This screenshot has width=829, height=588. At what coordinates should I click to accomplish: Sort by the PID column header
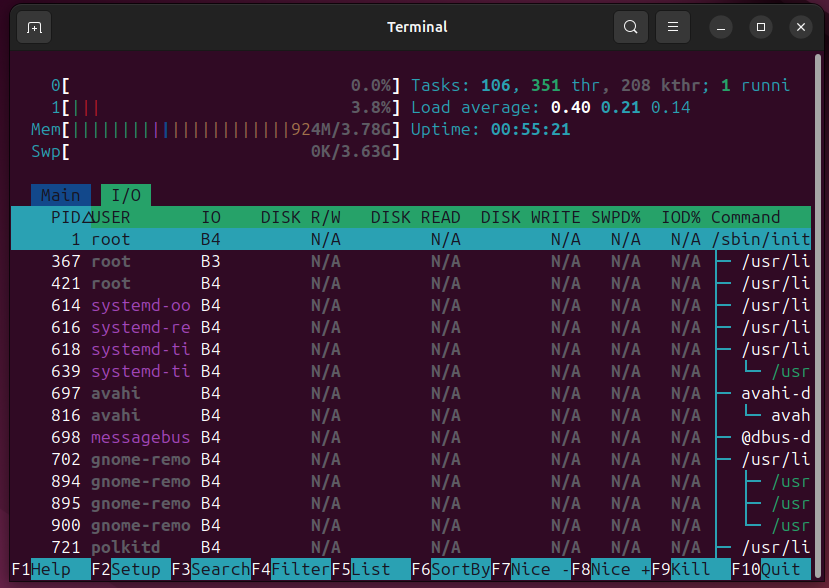click(x=66, y=217)
